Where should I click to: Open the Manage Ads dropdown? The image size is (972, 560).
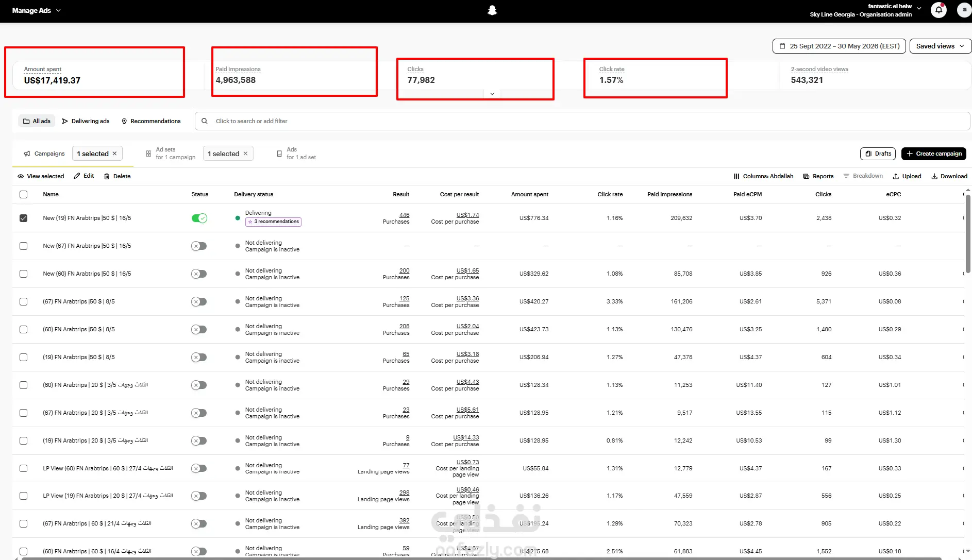point(37,10)
